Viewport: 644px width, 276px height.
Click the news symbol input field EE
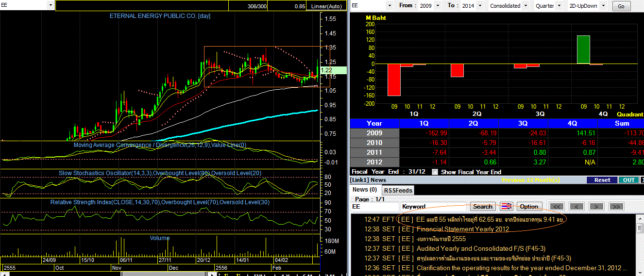374,206
